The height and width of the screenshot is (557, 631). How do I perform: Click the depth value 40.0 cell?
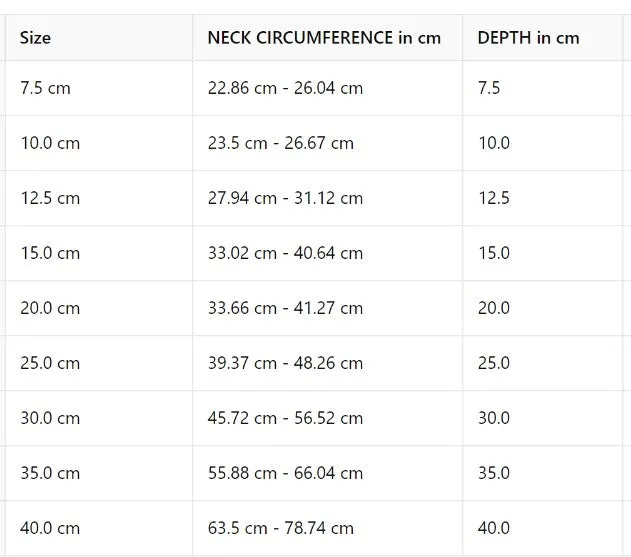542,528
